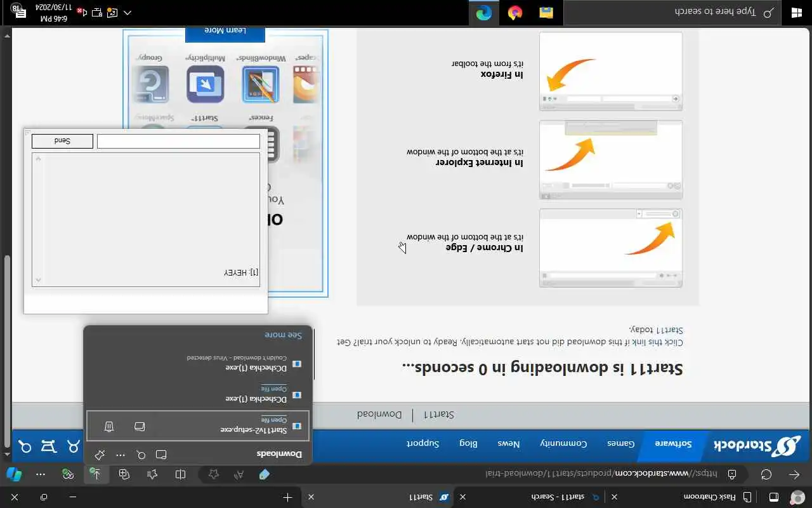Click the Internet Explorer instruction thumbnail
812x508 pixels.
coord(610,159)
